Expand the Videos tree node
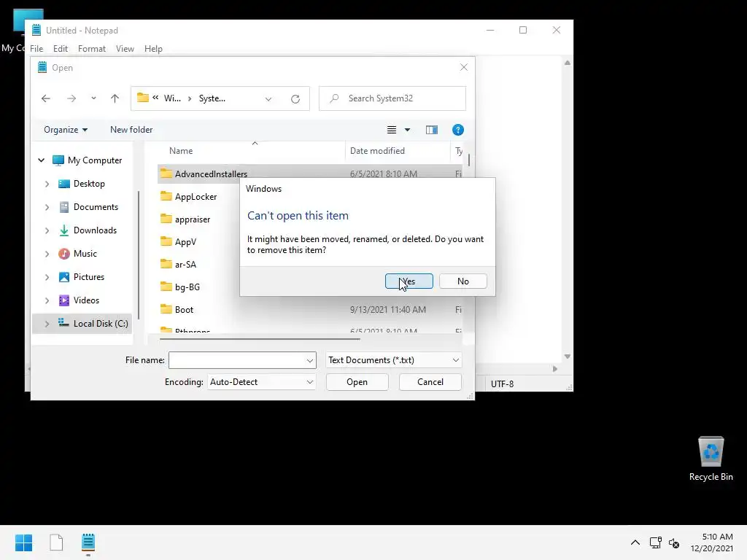Image resolution: width=747 pixels, height=560 pixels. click(x=47, y=300)
